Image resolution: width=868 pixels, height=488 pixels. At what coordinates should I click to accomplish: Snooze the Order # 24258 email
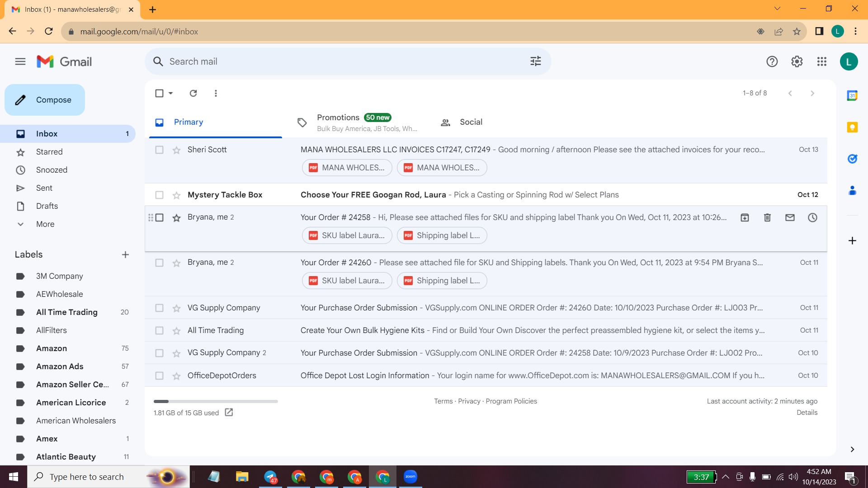pyautogui.click(x=812, y=217)
